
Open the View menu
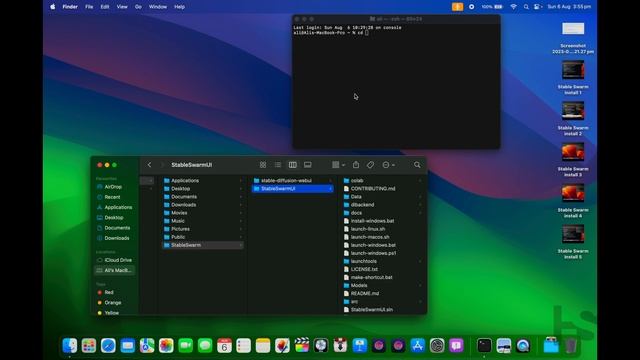click(x=122, y=7)
